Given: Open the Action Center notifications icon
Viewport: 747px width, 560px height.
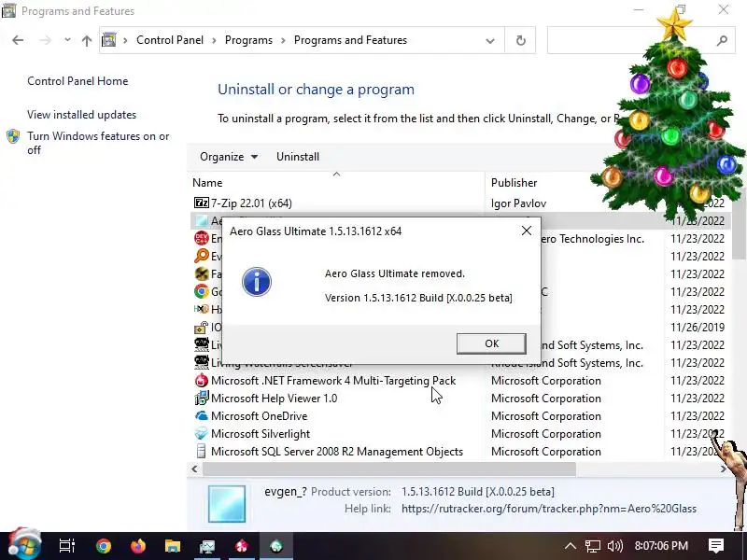Looking at the screenshot, I should pos(715,546).
